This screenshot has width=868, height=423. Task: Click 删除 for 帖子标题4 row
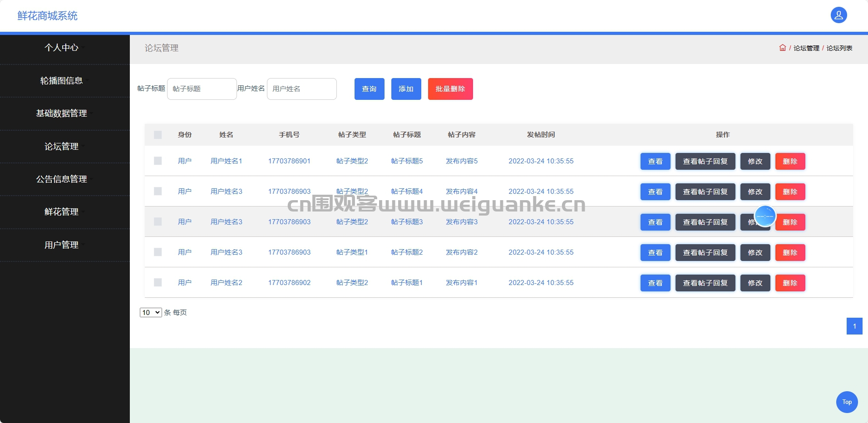coord(790,192)
